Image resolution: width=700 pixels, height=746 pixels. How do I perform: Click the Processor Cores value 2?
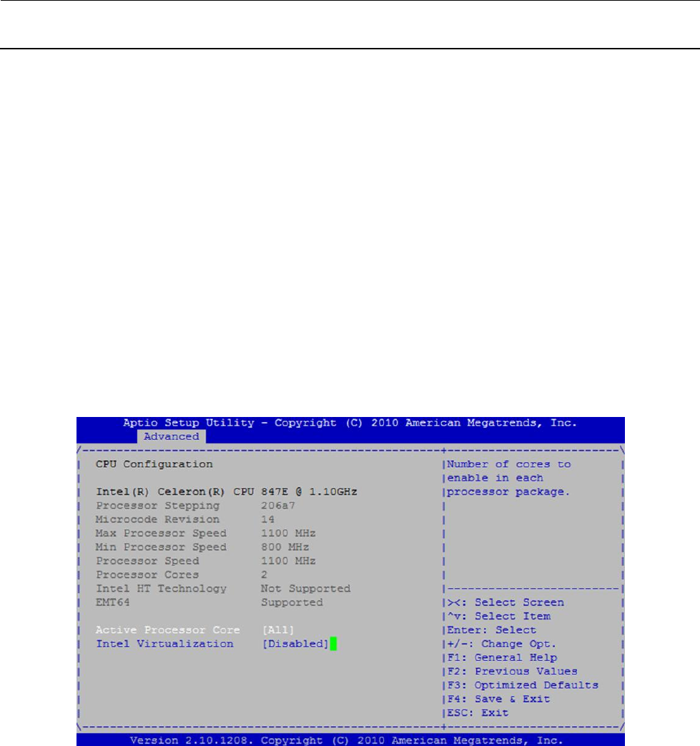click(x=264, y=575)
